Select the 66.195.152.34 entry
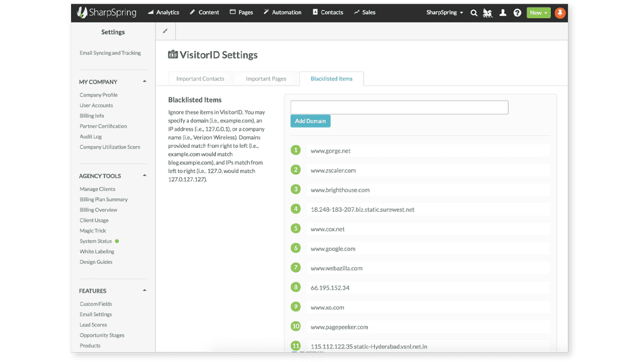Viewport: 644px width, 362px height. 428,288
